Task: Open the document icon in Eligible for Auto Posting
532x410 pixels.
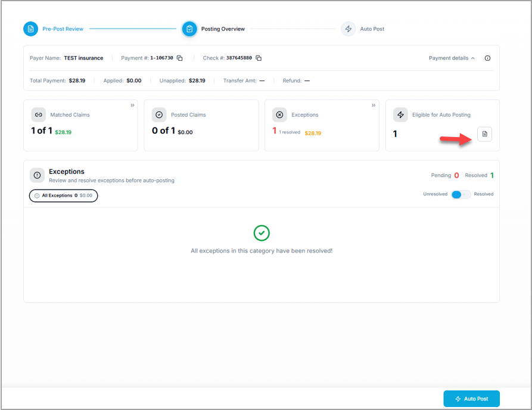Action: point(484,134)
